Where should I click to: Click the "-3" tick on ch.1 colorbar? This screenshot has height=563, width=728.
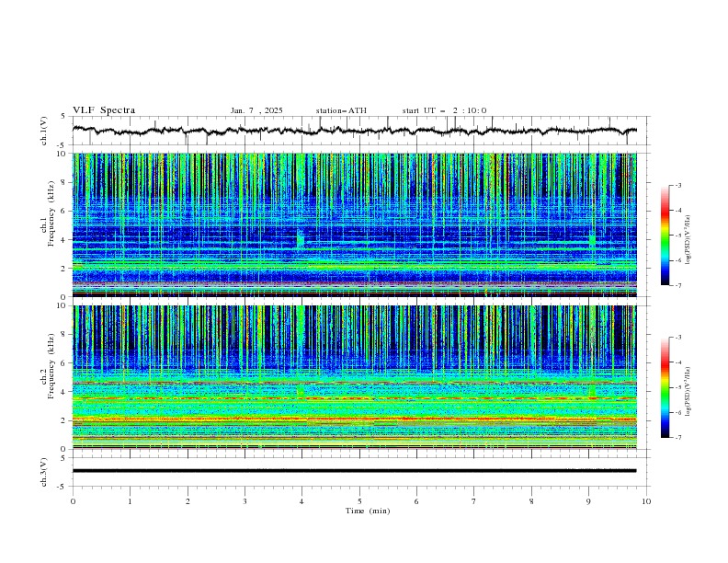[x=678, y=185]
